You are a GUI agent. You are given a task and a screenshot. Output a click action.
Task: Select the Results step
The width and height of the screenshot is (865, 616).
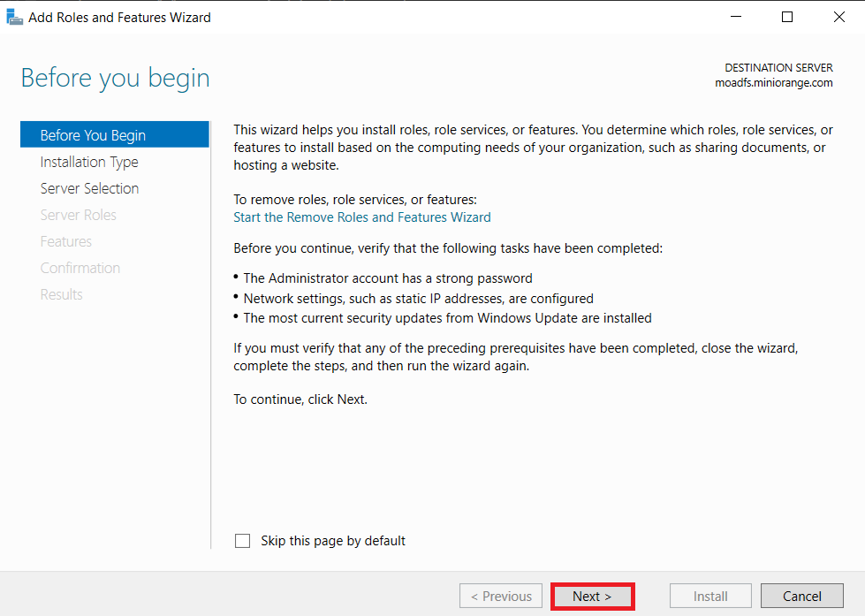coord(61,293)
